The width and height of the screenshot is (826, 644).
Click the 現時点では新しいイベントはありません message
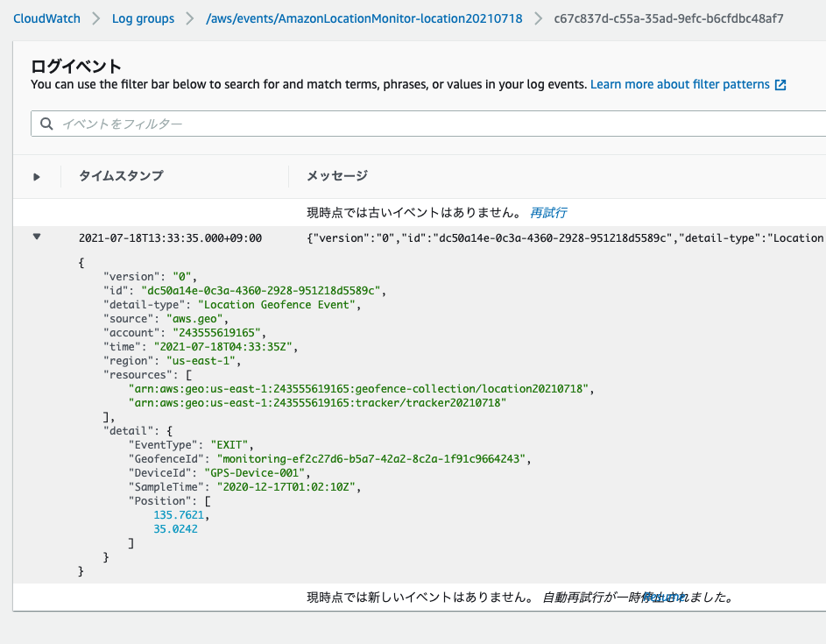point(420,598)
